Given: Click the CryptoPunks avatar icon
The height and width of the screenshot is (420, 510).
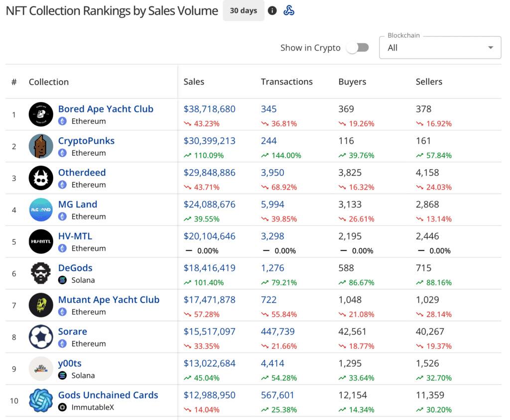Looking at the screenshot, I should (41, 146).
